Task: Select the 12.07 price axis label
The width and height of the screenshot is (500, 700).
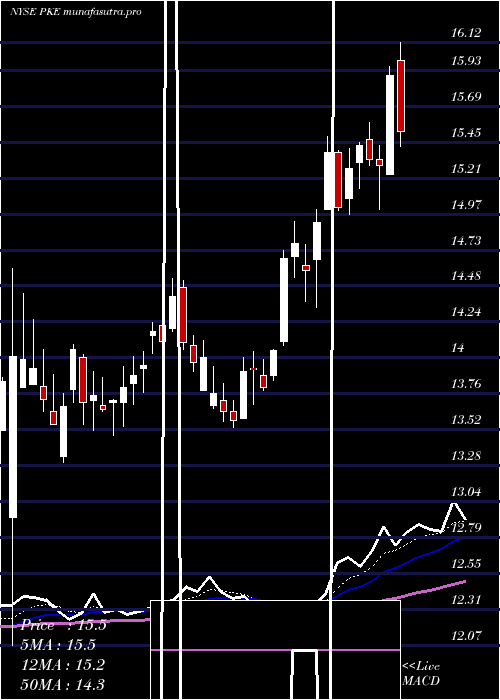Action: (466, 634)
